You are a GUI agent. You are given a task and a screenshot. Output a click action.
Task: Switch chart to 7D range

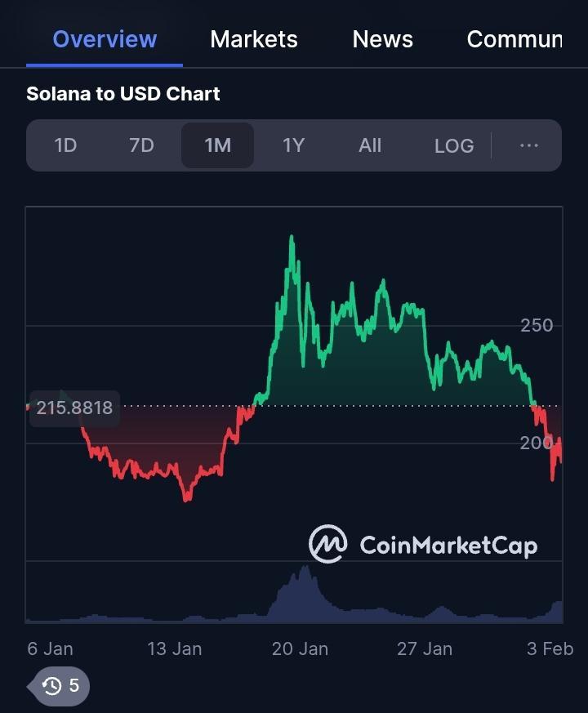coord(141,145)
